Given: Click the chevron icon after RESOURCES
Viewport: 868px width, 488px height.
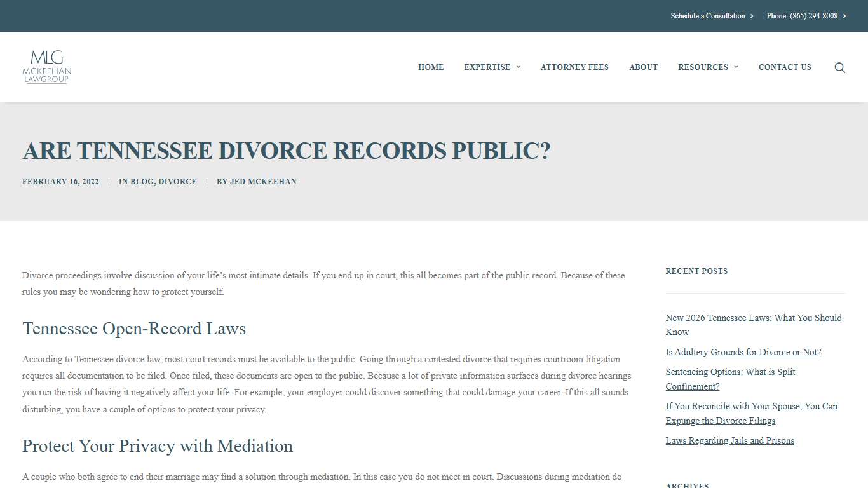Looking at the screenshot, I should [x=736, y=67].
